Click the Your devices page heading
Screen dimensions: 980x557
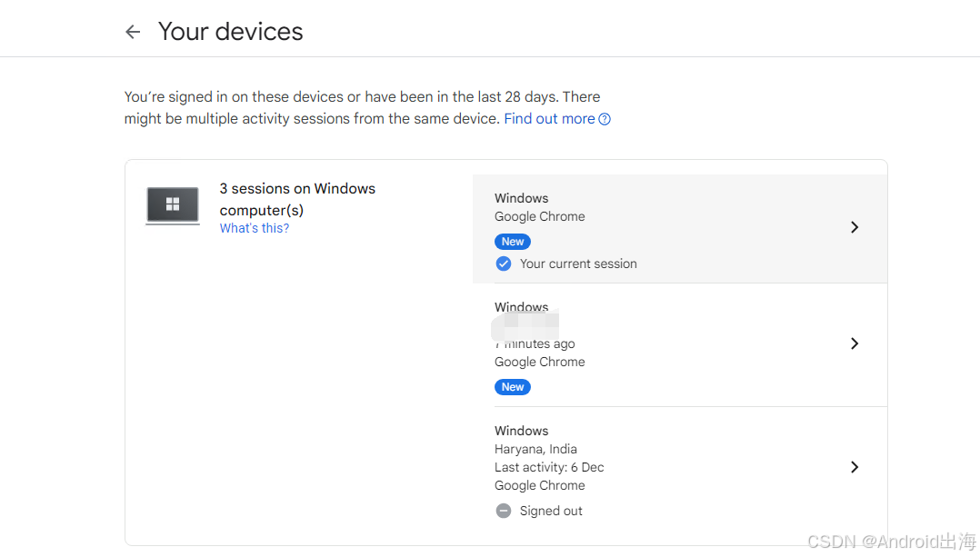pos(231,32)
